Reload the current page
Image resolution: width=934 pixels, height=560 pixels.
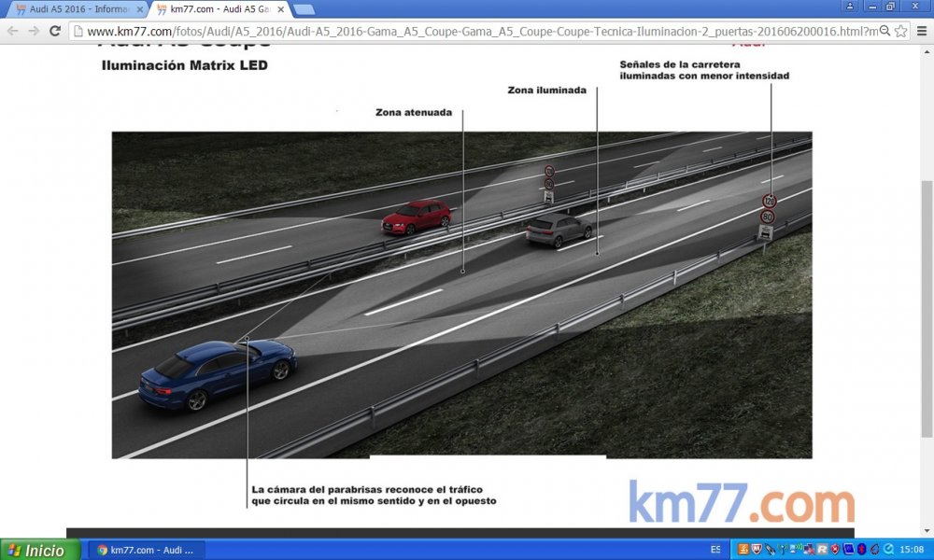[x=55, y=31]
